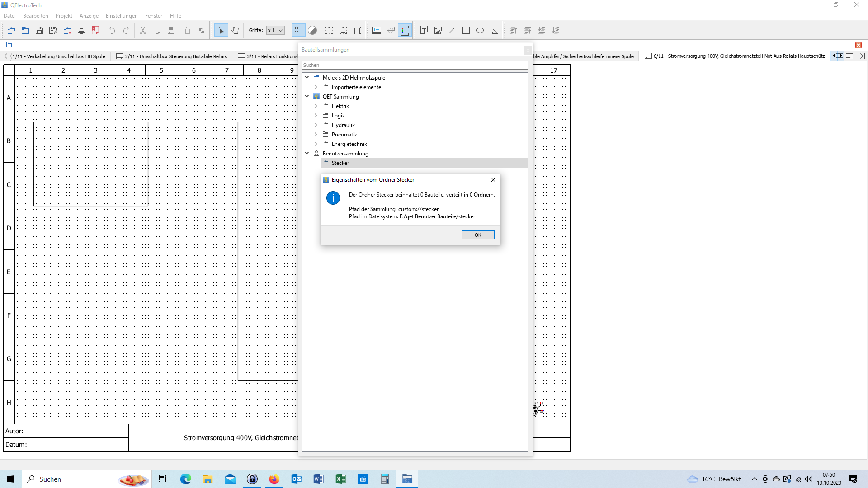Collapse the QET Sammlung tree node
The height and width of the screenshot is (488, 868).
(x=307, y=96)
